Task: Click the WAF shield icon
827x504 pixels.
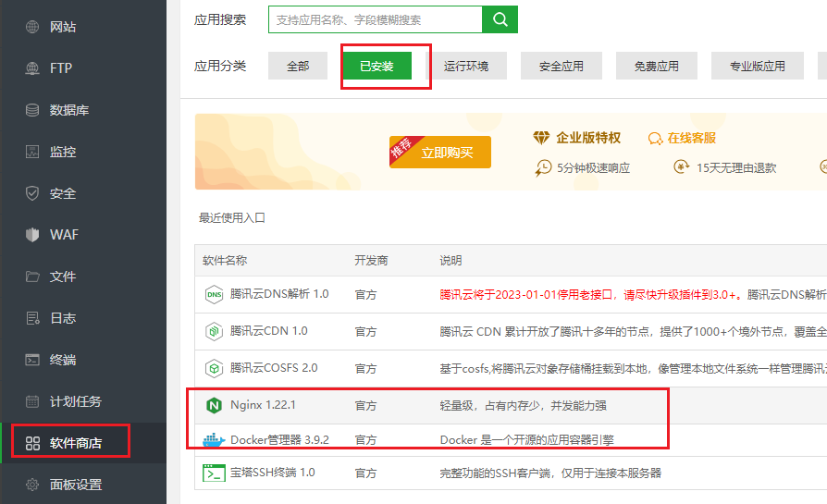Action: (x=32, y=235)
